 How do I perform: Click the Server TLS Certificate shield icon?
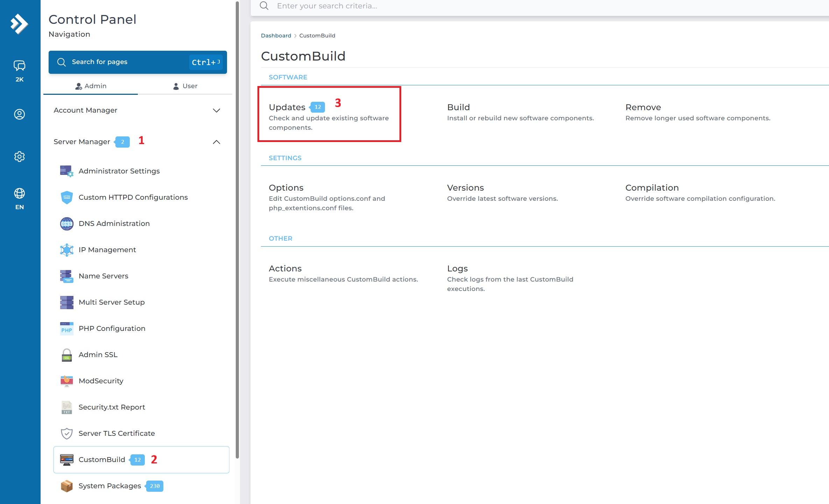[66, 433]
